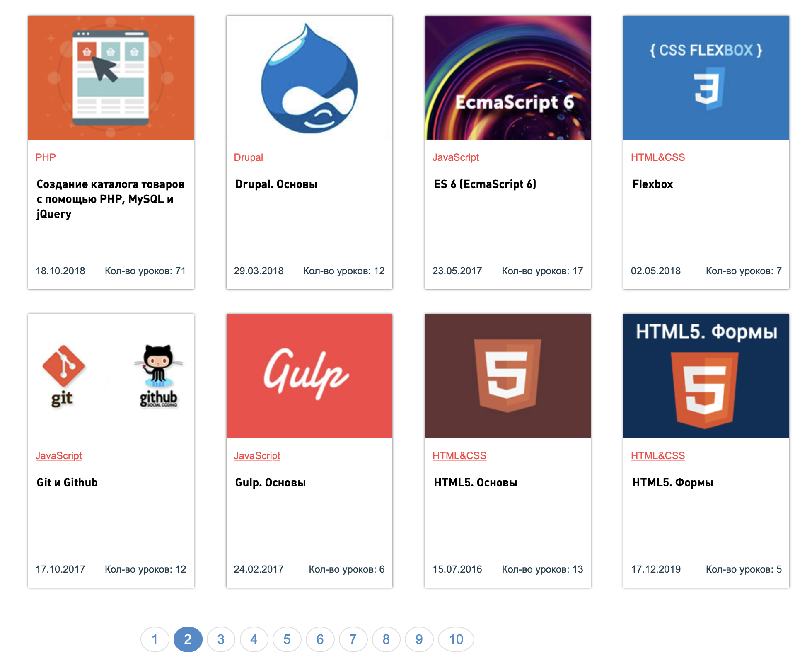The width and height of the screenshot is (812, 663).
Task: Go to page 3
Action: pyautogui.click(x=221, y=639)
